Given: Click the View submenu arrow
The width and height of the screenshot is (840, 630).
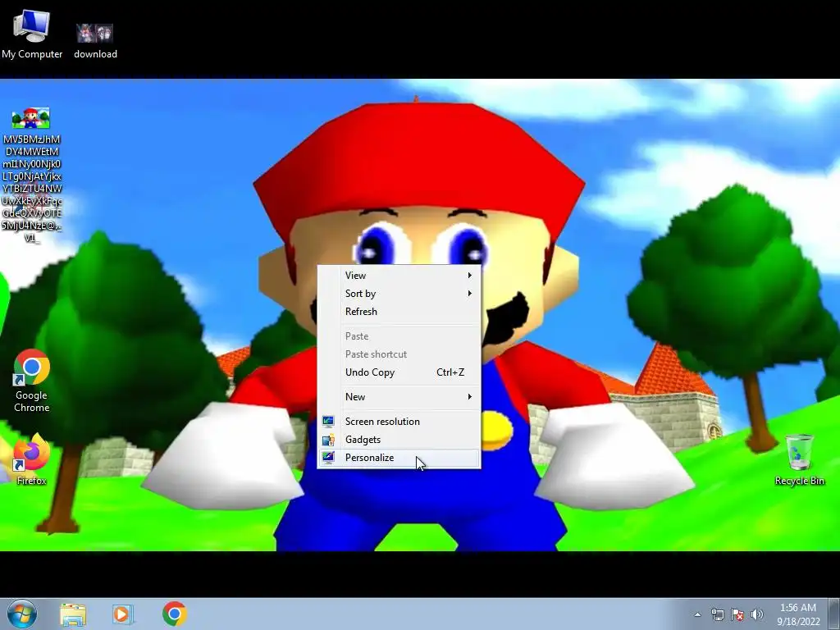Looking at the screenshot, I should coord(470,276).
